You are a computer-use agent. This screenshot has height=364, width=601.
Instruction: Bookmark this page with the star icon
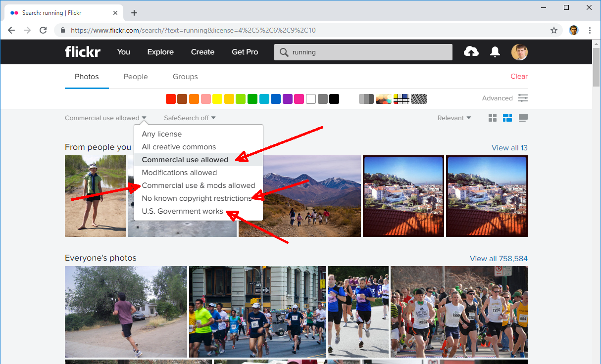pyautogui.click(x=554, y=30)
